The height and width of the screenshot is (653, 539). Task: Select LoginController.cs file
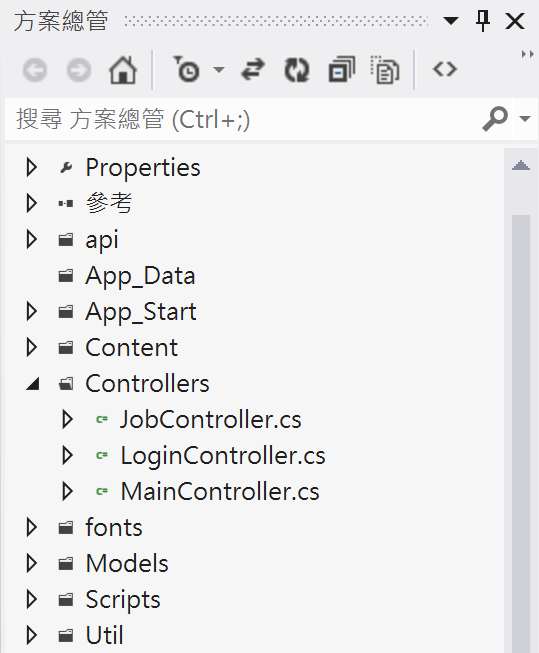223,456
